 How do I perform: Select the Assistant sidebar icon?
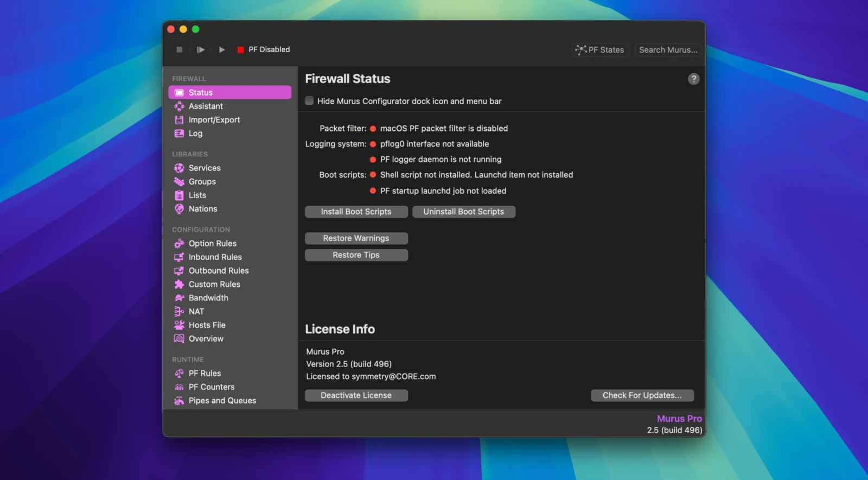(x=179, y=106)
